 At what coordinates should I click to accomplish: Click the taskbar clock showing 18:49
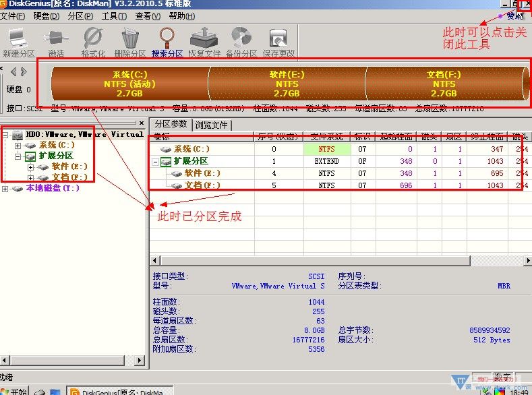[x=519, y=392]
